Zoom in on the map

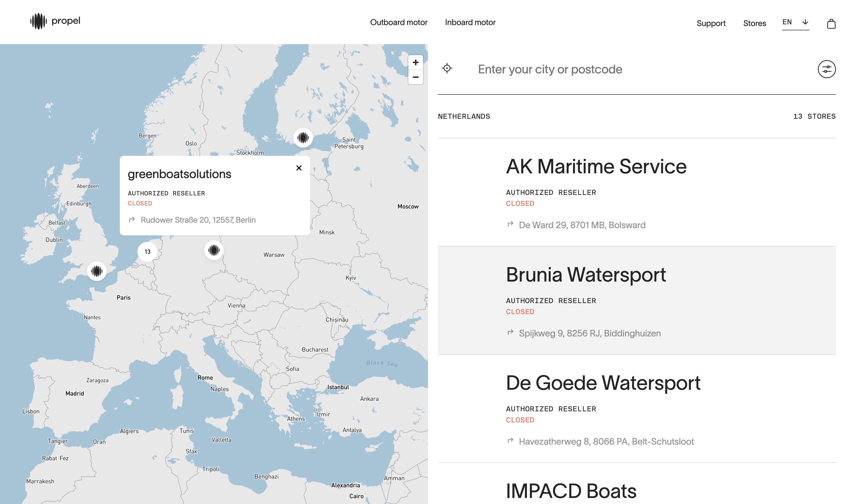[x=415, y=63]
